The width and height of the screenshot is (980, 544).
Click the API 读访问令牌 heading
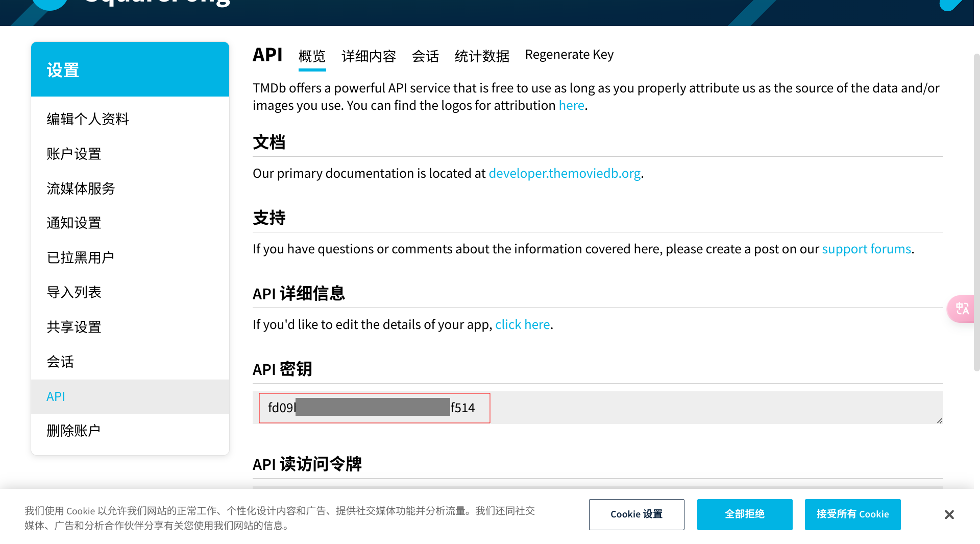tap(307, 464)
